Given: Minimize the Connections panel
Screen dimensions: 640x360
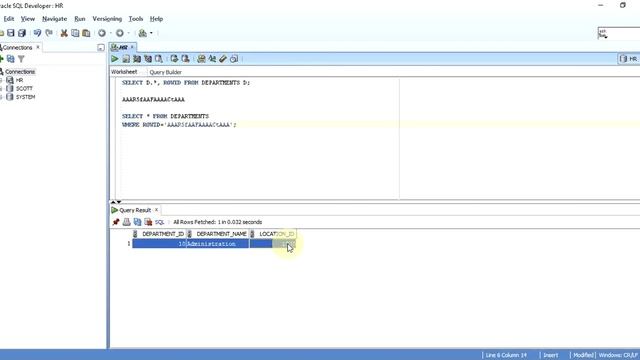Looking at the screenshot, I should [101, 48].
